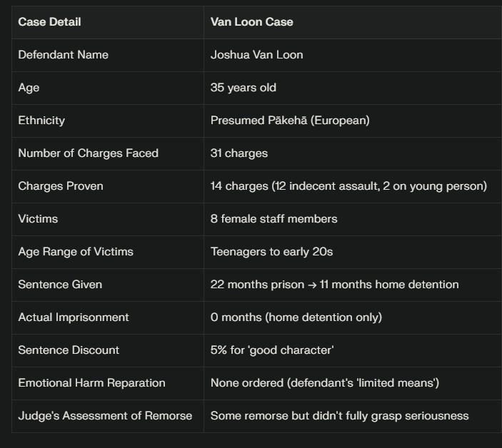Click the 'Number of Charges Faced' label
Viewport: 502px width, 448px height.
tap(88, 153)
